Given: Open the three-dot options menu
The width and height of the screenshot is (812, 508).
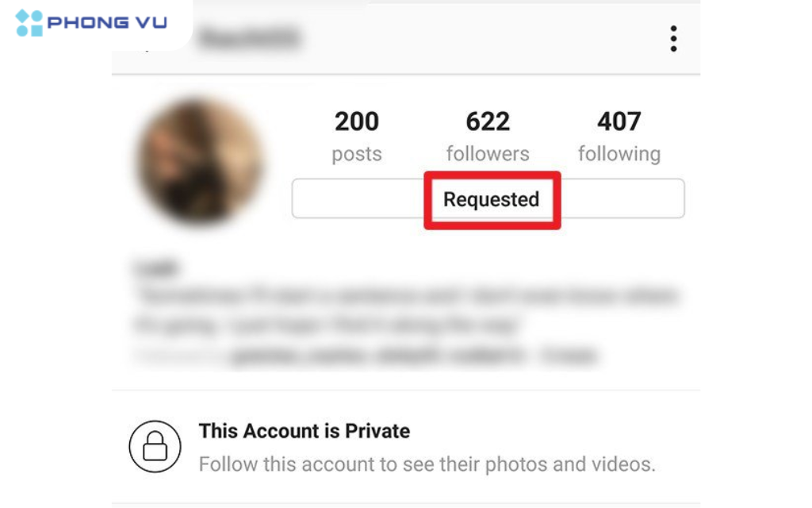Looking at the screenshot, I should click(x=673, y=39).
